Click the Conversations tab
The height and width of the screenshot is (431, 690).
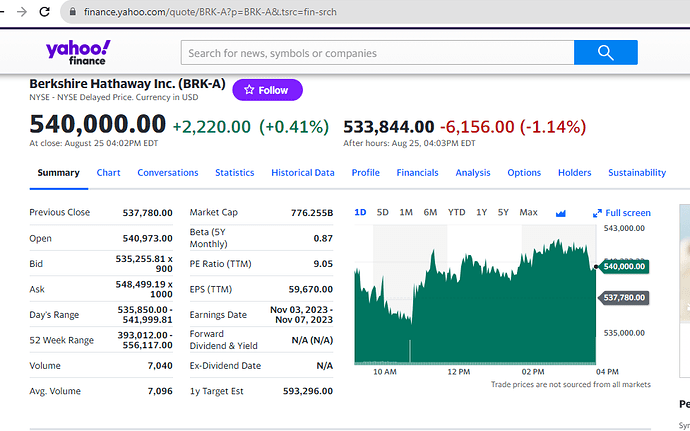(167, 173)
